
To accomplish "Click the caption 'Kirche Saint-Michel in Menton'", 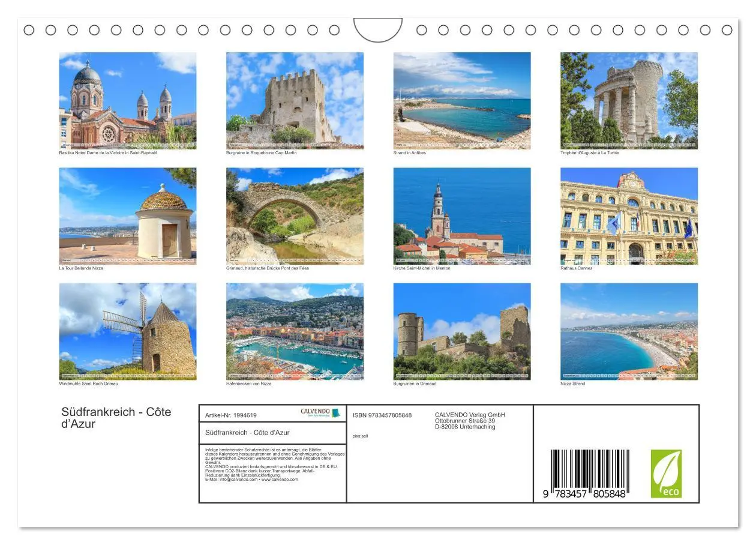I will pos(422,268).
